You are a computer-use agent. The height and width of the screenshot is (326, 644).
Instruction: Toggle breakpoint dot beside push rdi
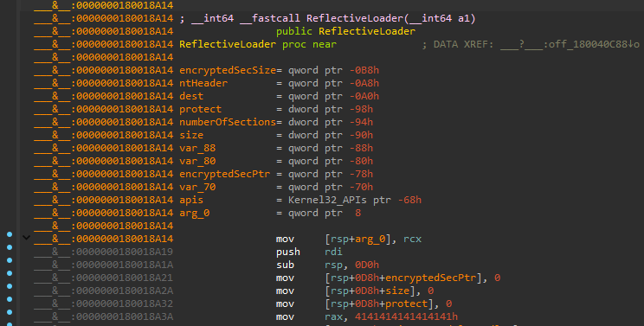pos(10,247)
